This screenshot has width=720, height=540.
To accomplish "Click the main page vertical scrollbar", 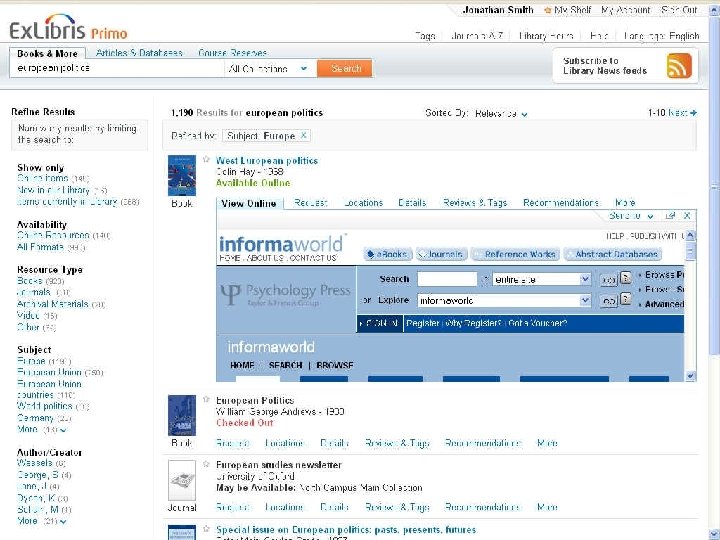I will click(714, 186).
